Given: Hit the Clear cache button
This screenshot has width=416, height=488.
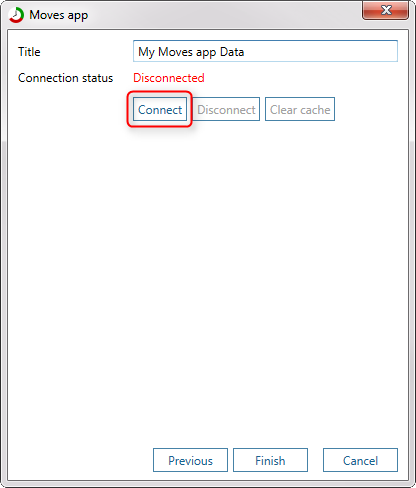Looking at the screenshot, I should (x=300, y=109).
